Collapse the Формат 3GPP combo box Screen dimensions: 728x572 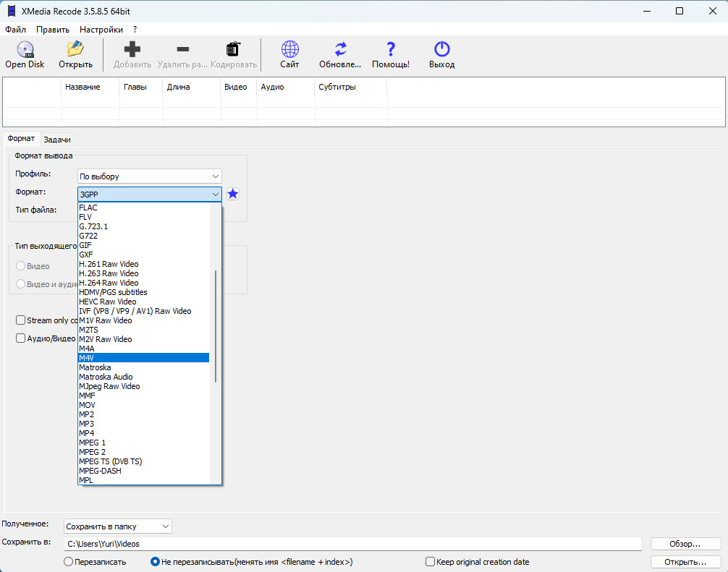click(x=150, y=195)
